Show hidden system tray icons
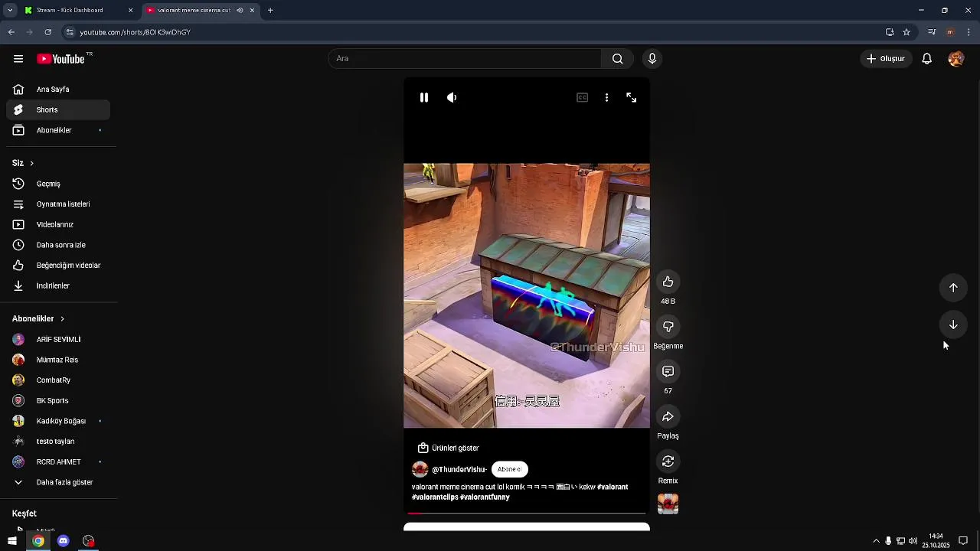This screenshot has width=980, height=551. pos(876,541)
